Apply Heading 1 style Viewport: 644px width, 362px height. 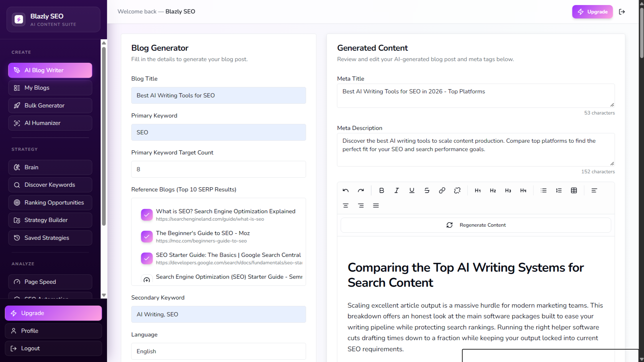[478, 190]
